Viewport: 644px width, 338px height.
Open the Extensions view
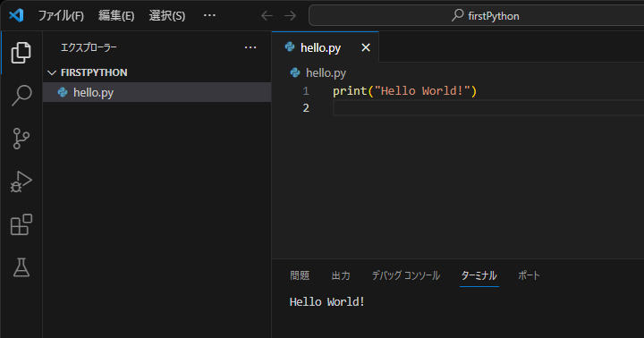(21, 224)
